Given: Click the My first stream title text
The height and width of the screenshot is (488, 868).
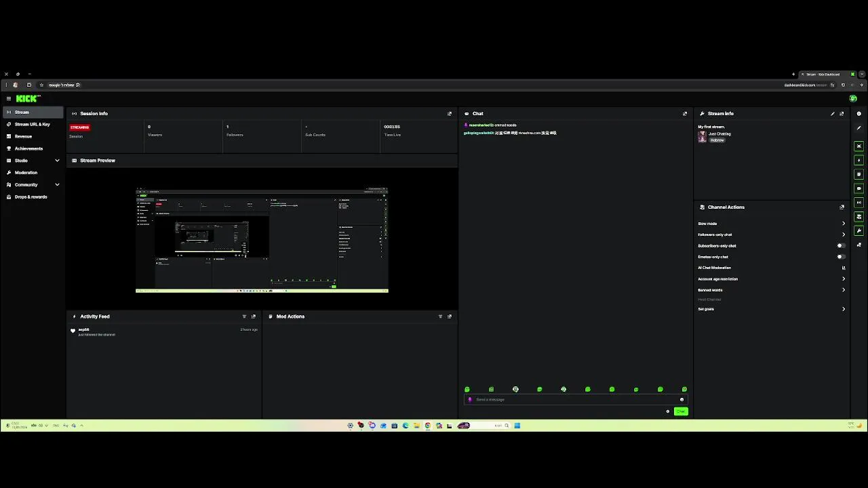Looking at the screenshot, I should click(711, 127).
